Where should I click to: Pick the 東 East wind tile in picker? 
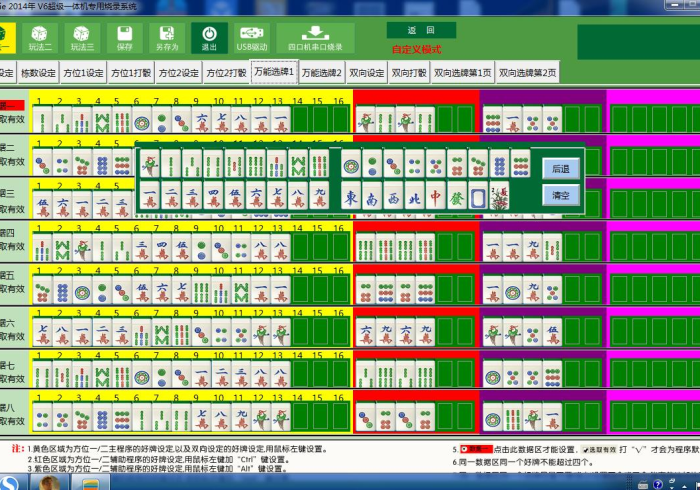351,196
